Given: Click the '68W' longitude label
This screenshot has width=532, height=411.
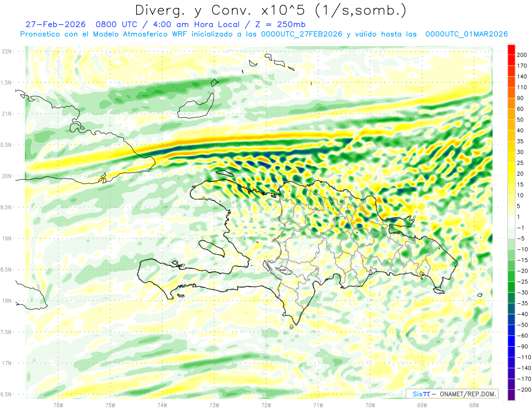Looking at the screenshot, I should tap(473, 405).
